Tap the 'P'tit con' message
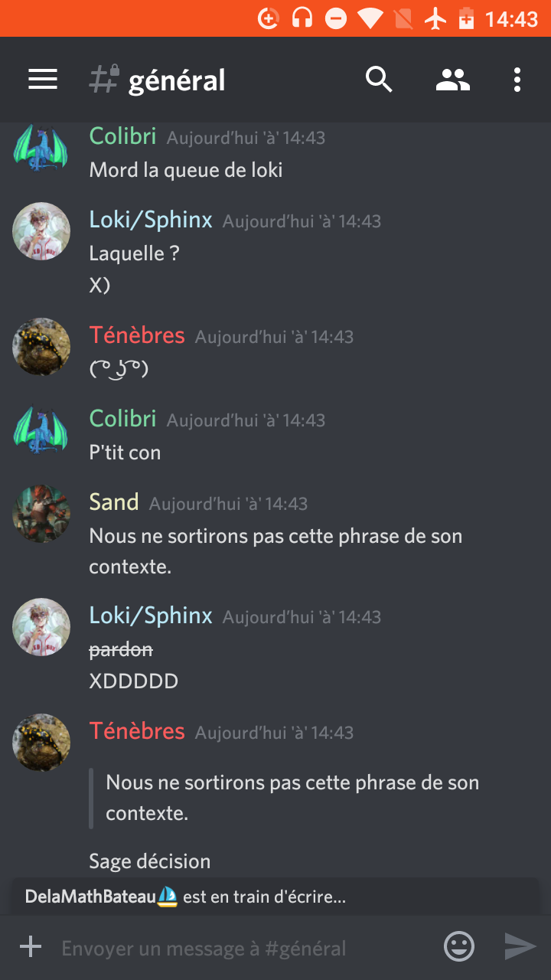This screenshot has height=980, width=551. coord(125,452)
